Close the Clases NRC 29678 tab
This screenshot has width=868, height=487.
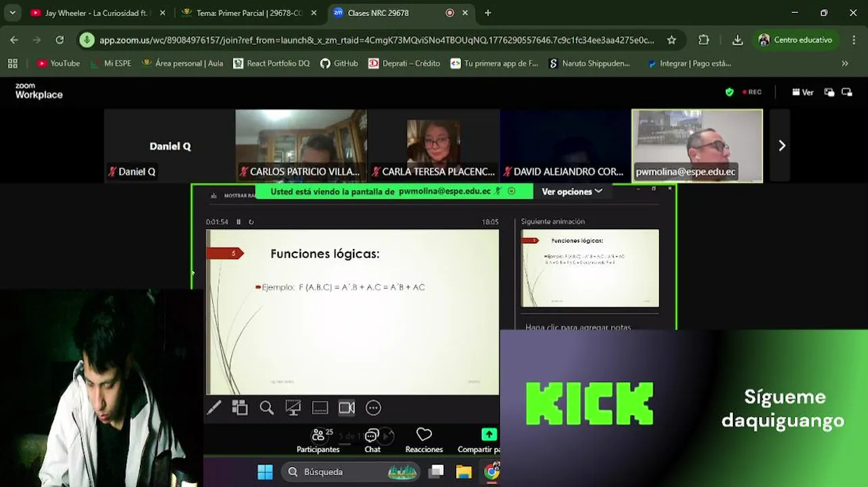(x=465, y=13)
